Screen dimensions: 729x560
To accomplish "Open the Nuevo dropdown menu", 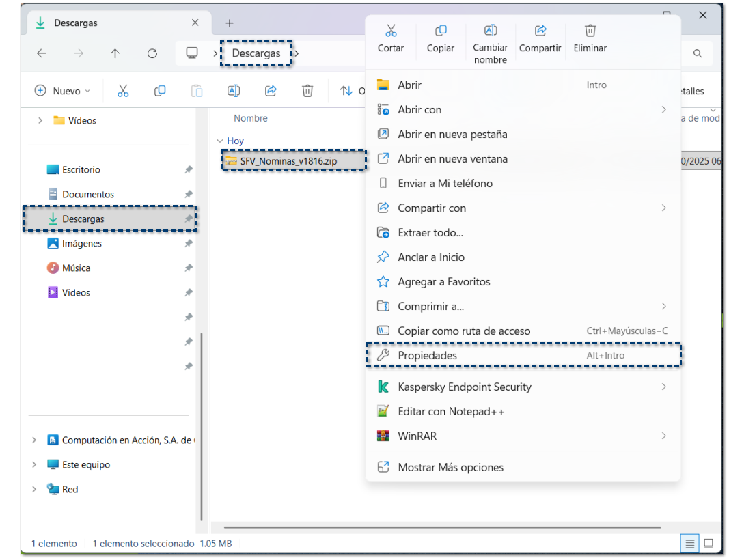I will tap(62, 91).
